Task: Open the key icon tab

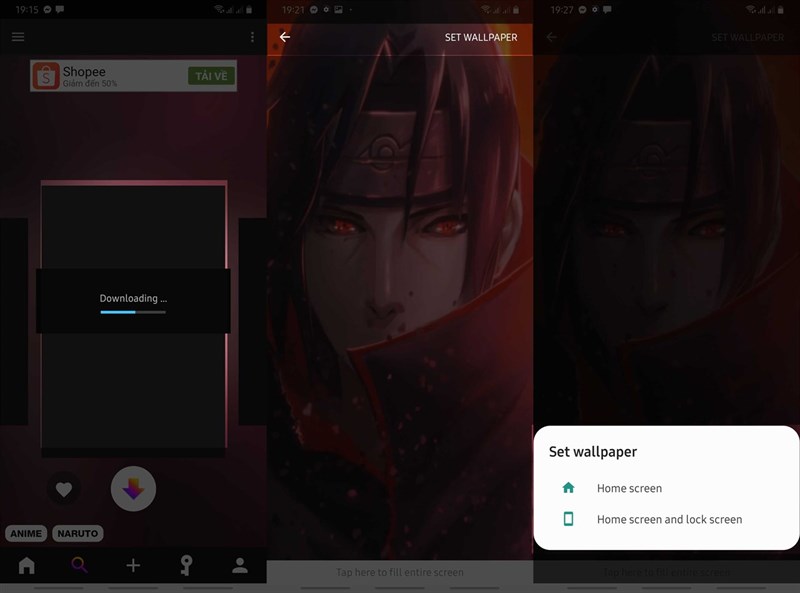Action: 186,565
